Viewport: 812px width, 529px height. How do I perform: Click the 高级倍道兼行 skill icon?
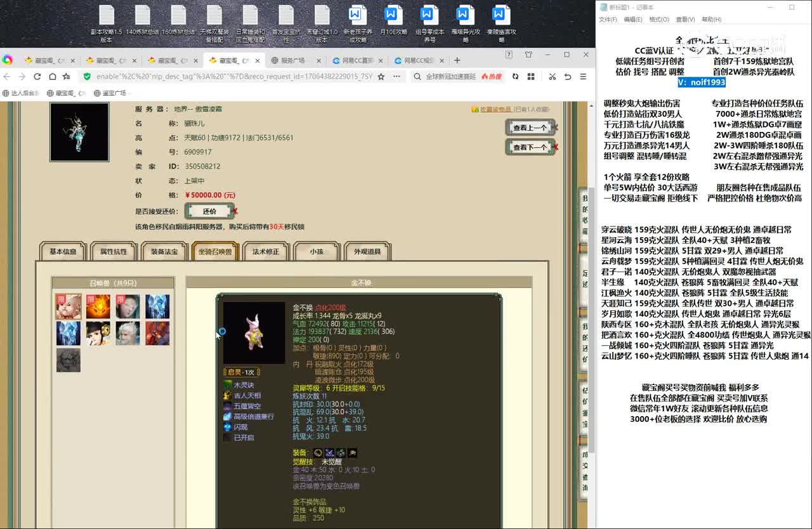(x=228, y=417)
